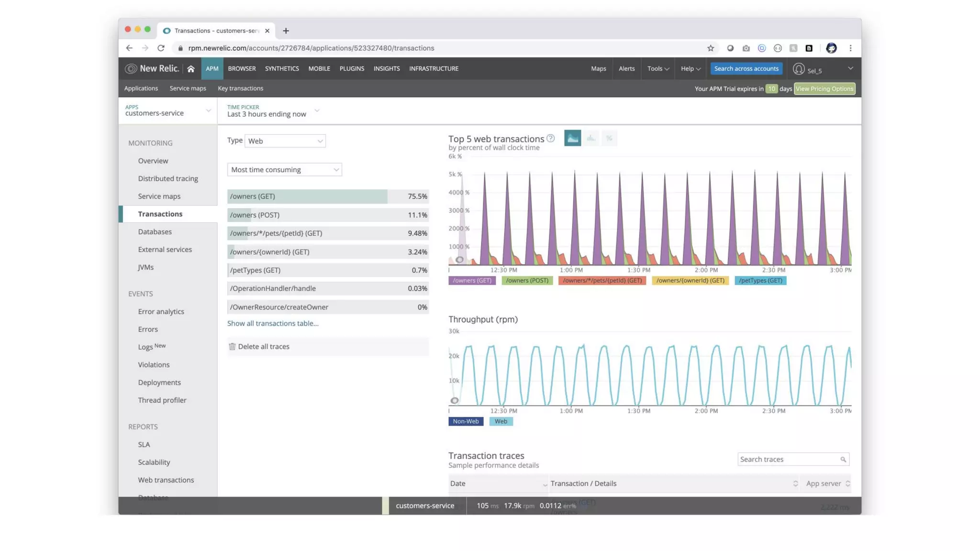
Task: Switch to the percentile chart view icon
Action: pyautogui.click(x=609, y=138)
